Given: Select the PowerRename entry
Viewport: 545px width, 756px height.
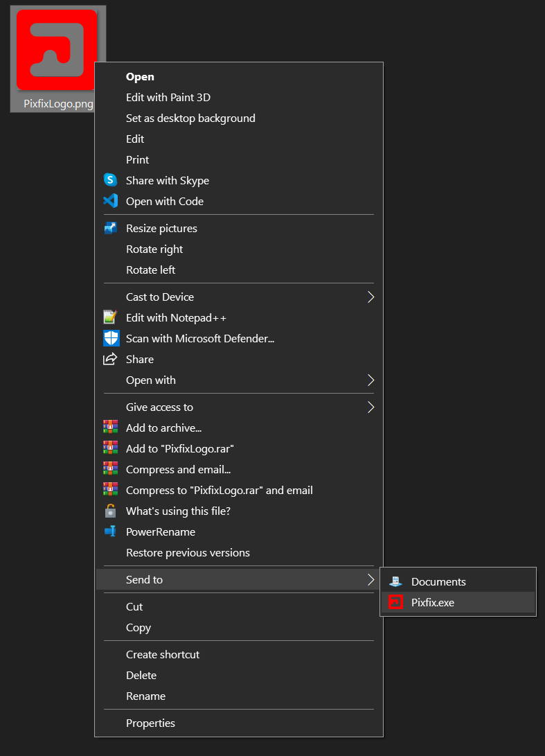Looking at the screenshot, I should 239,531.
